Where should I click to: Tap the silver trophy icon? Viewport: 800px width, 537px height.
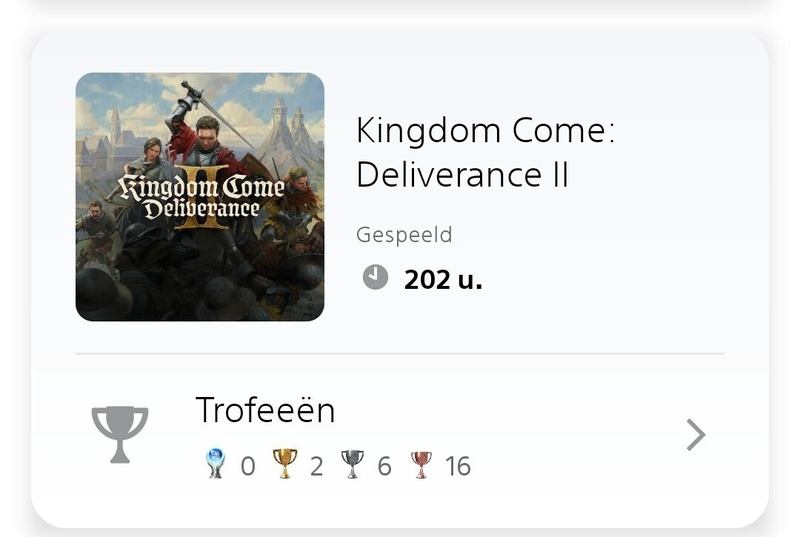352,464
